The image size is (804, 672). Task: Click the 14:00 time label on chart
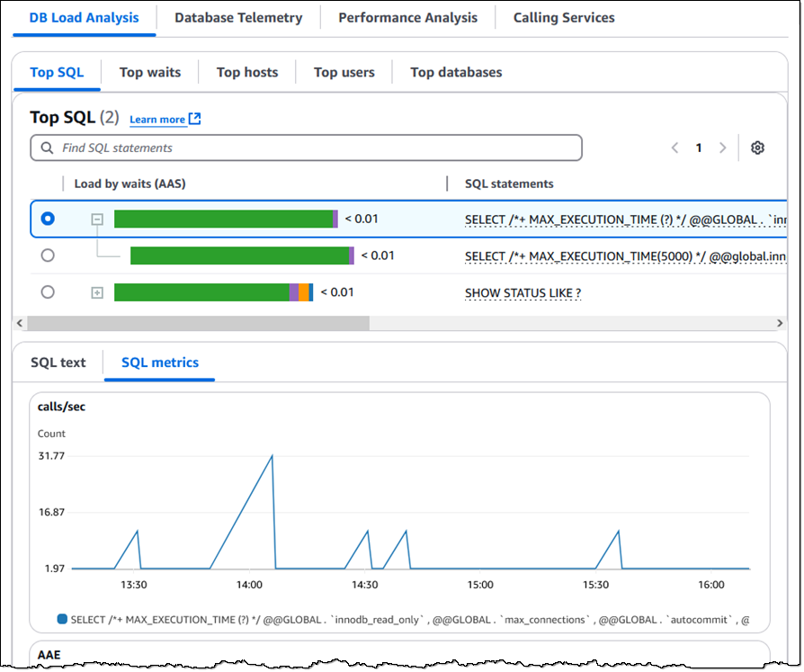[x=249, y=585]
